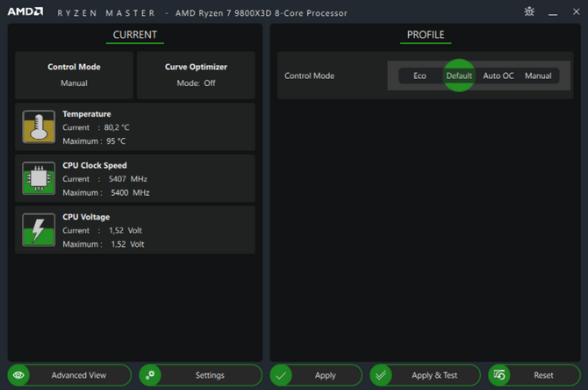Click the current temperature 80,2 °C value
The width and height of the screenshot is (588, 390).
click(x=117, y=127)
